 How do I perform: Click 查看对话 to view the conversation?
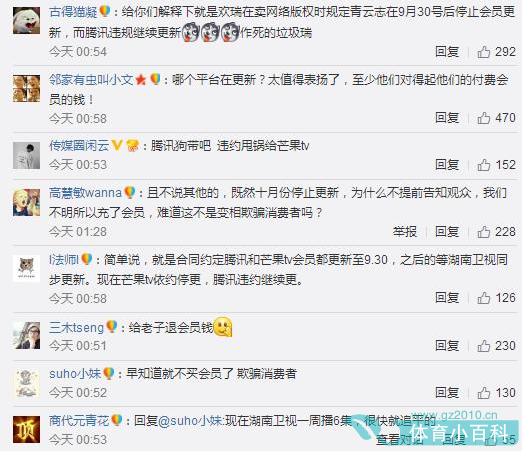coord(400,440)
